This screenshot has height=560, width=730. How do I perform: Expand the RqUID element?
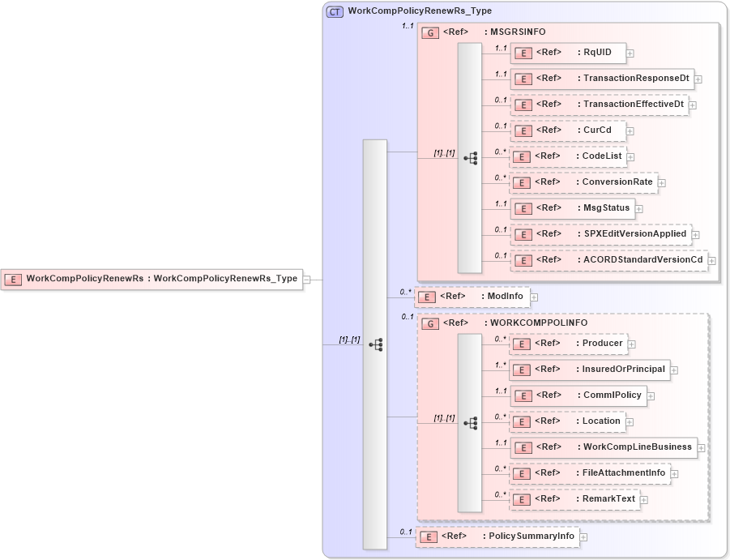[629, 53]
